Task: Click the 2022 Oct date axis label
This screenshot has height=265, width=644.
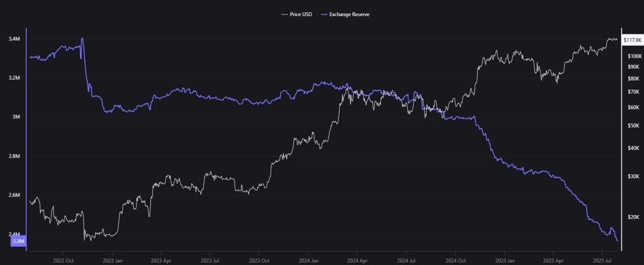Action: (63, 260)
